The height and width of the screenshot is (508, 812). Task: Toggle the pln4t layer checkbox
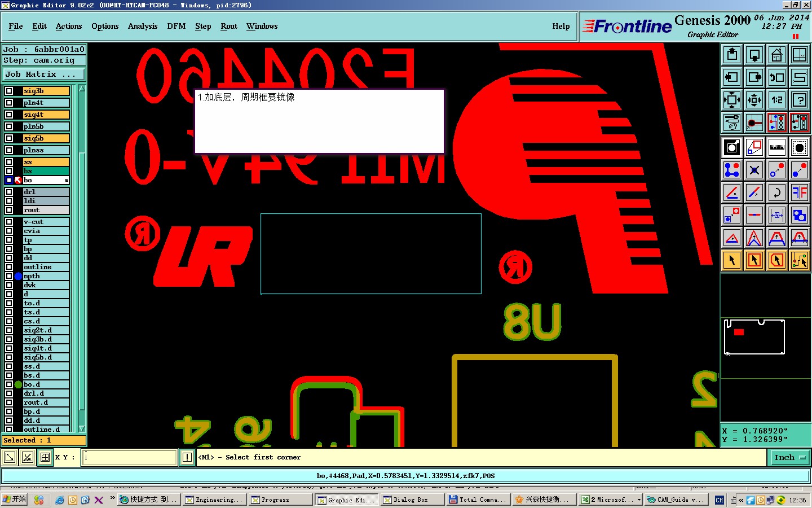(x=9, y=103)
